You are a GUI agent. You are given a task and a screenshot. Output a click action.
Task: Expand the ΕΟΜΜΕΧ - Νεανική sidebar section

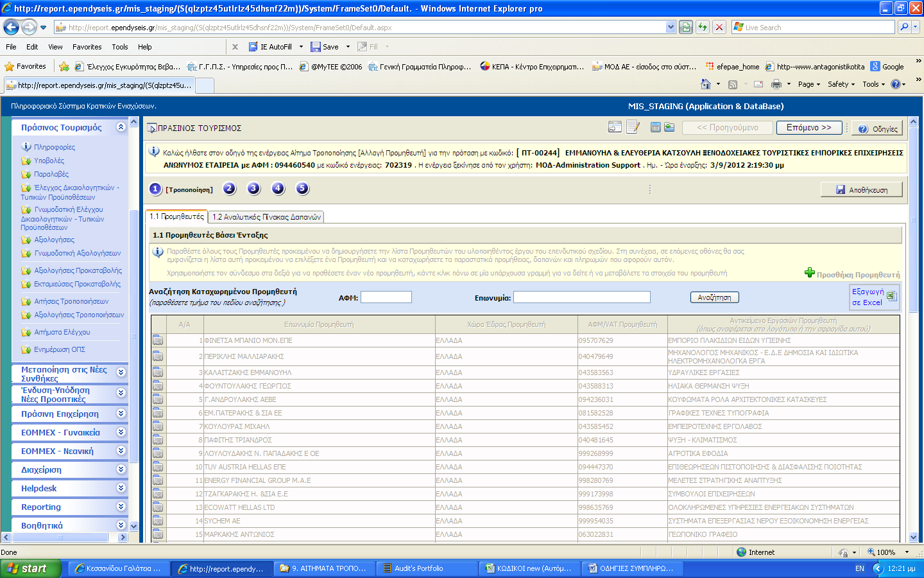tap(121, 451)
